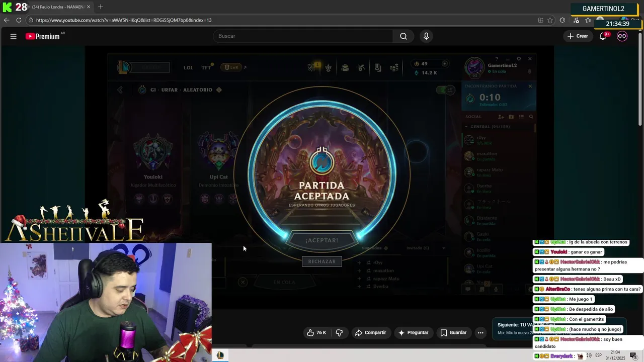Select friend rapazz Matu in the friends list
This screenshot has height=362, width=644.
(497, 172)
